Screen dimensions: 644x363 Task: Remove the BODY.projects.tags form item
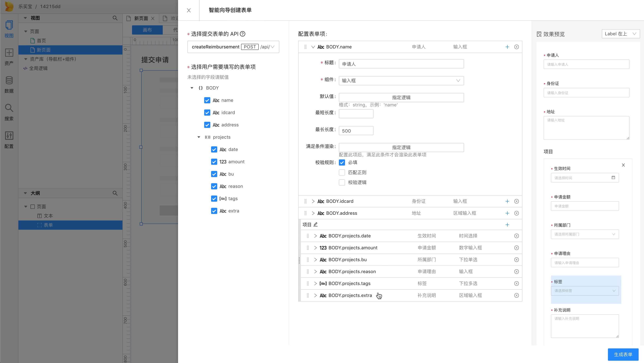tap(517, 283)
